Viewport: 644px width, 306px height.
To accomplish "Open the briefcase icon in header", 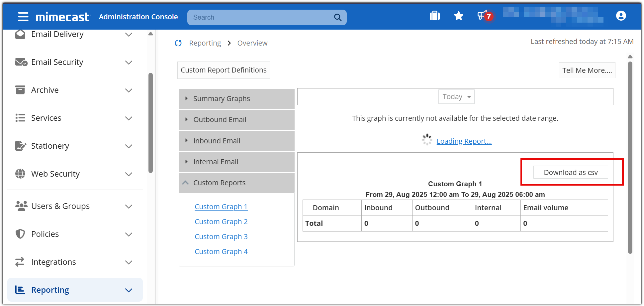I will coord(434,16).
